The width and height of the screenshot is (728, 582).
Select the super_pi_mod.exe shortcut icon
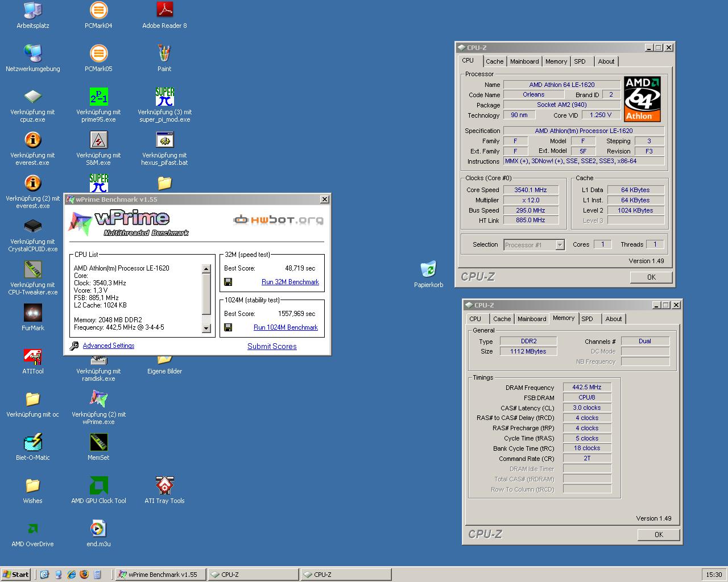164,97
